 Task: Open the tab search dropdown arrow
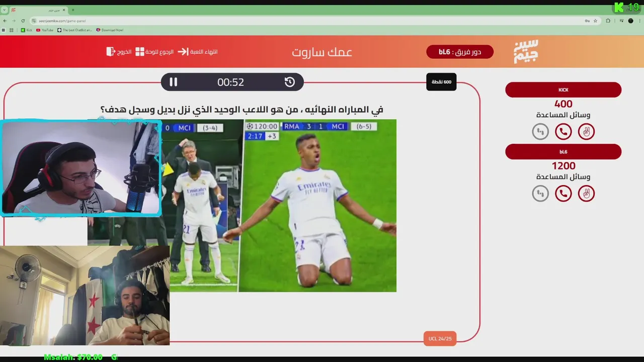[4, 10]
